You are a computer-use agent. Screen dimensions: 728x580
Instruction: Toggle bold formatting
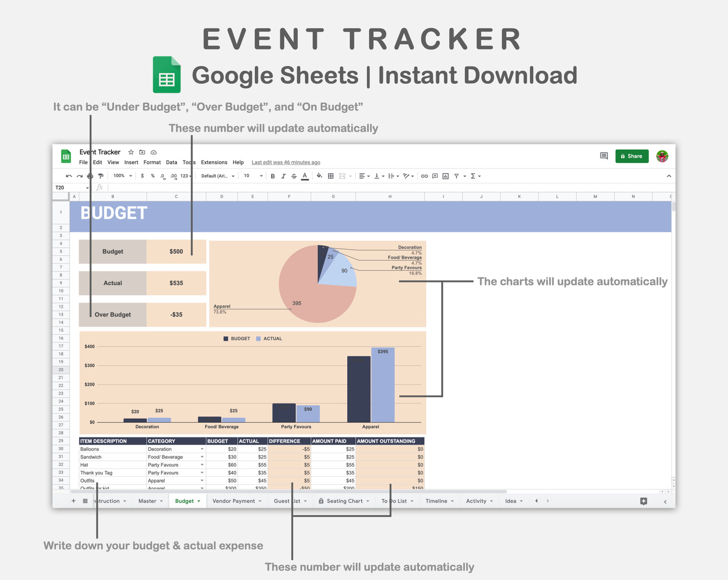(x=273, y=176)
